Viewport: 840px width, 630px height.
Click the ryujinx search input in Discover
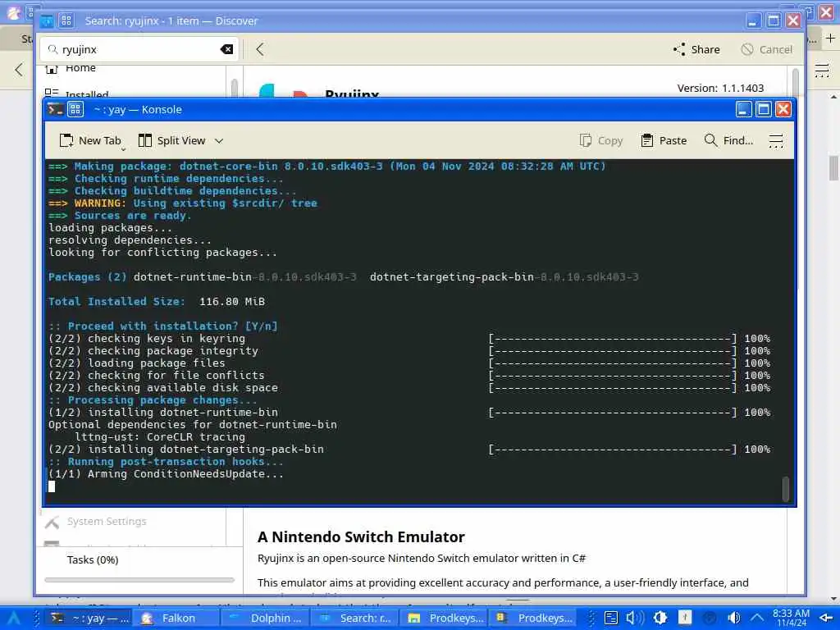click(x=139, y=49)
